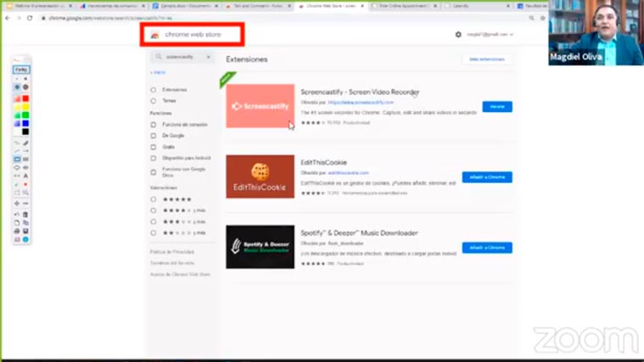This screenshot has width=644, height=362.
Task: Add Spotify & Deezer Downloader to Chrome
Action: coord(487,247)
